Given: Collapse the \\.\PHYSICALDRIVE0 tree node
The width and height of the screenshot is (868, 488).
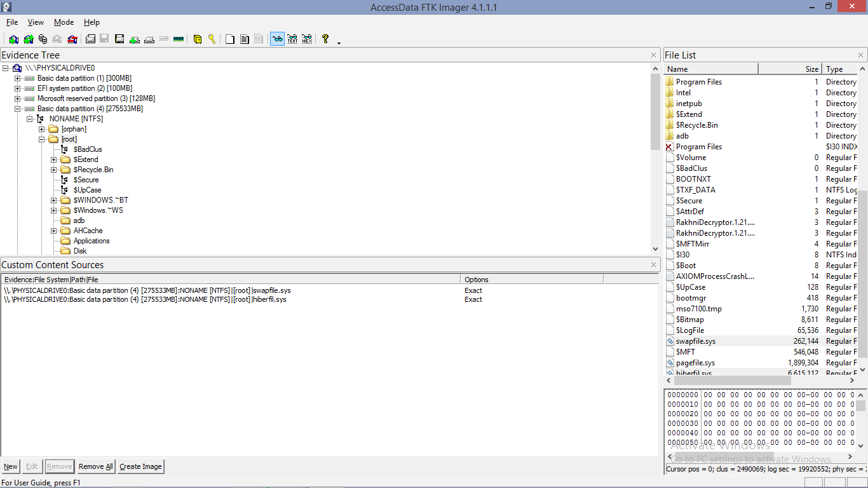Looking at the screenshot, I should [x=6, y=68].
